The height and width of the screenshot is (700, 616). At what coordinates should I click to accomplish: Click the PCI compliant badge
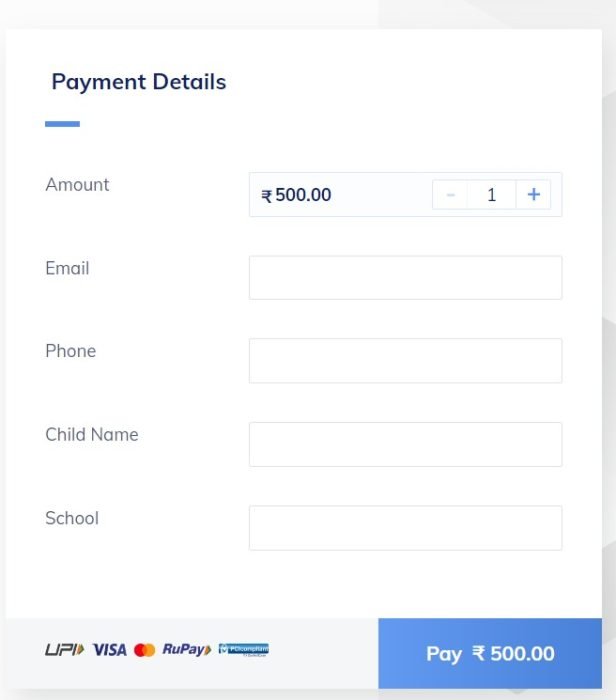coord(243,650)
